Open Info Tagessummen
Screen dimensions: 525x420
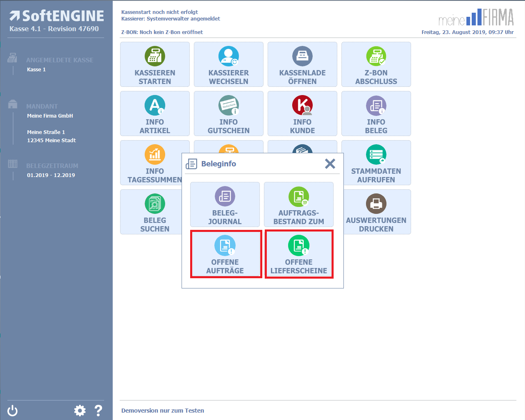click(152, 163)
